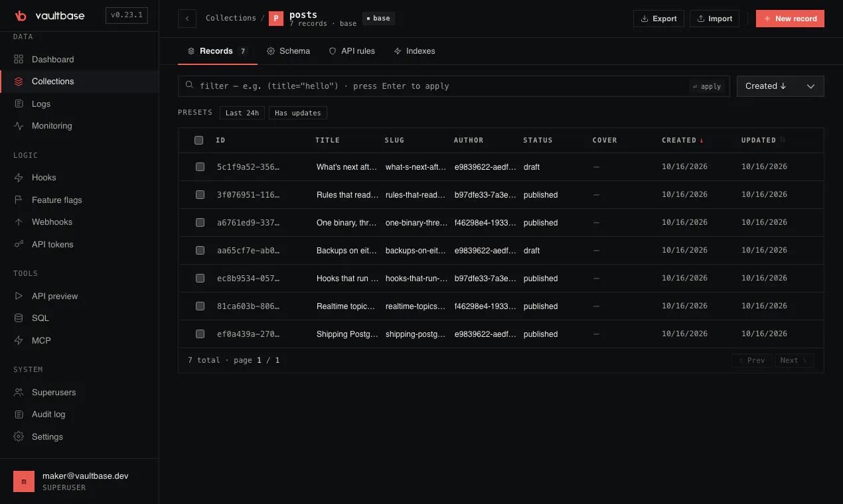Click the apply filter button
This screenshot has width=843, height=504.
click(706, 86)
